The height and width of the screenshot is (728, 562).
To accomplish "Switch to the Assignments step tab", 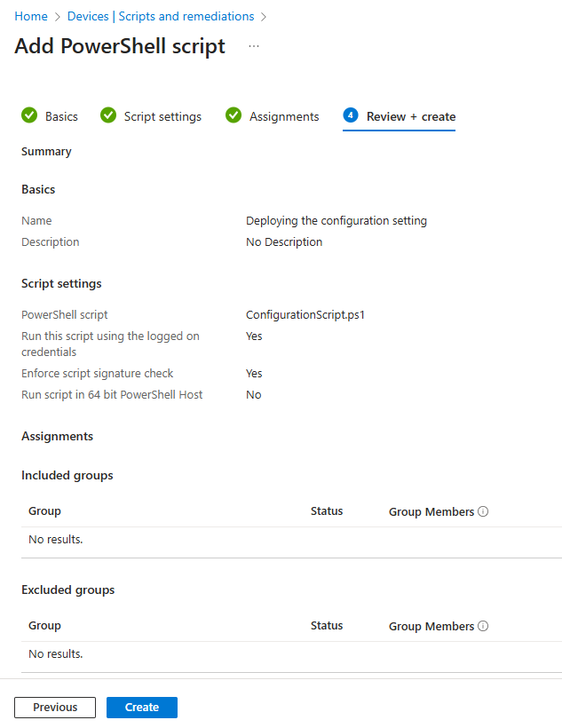I will tap(284, 116).
